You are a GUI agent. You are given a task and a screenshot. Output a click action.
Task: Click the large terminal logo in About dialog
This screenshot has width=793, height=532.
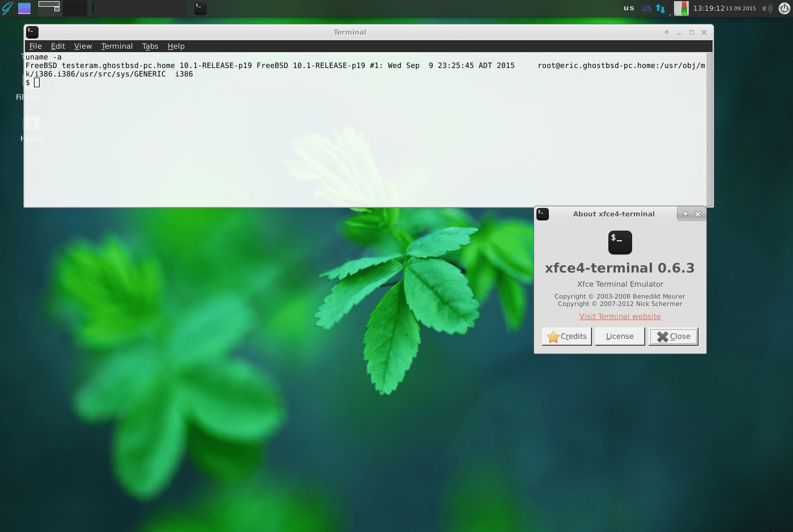click(x=620, y=242)
